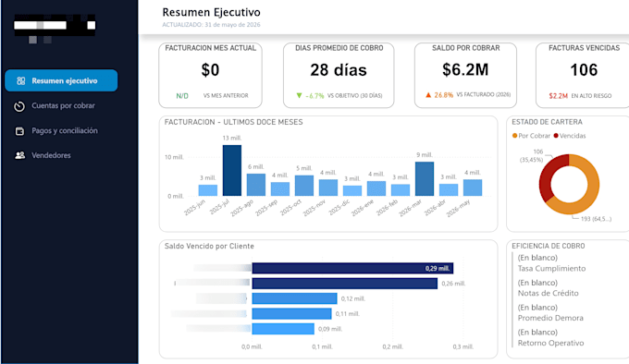The width and height of the screenshot is (629, 364).
Task: Click the Saldo Vencido por Cliente title
Action: [x=209, y=247]
